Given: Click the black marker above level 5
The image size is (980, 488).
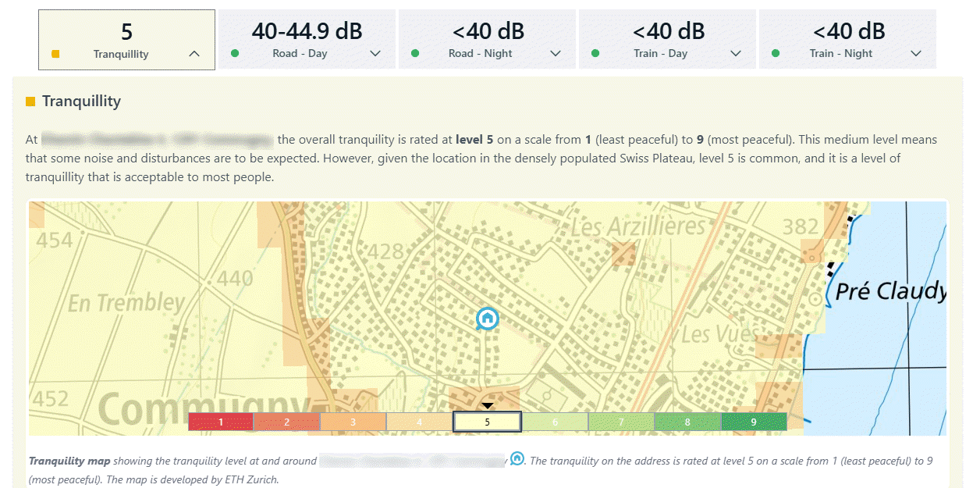Looking at the screenshot, I should pyautogui.click(x=487, y=406).
